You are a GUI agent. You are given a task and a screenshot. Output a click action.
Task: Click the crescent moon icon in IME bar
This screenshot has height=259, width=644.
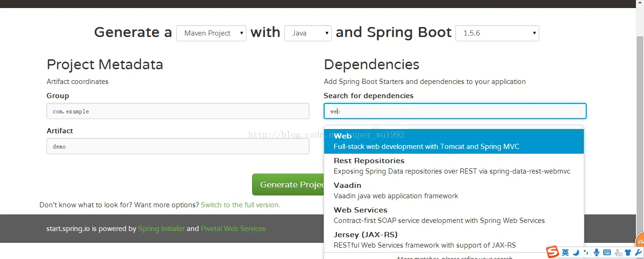click(x=576, y=252)
